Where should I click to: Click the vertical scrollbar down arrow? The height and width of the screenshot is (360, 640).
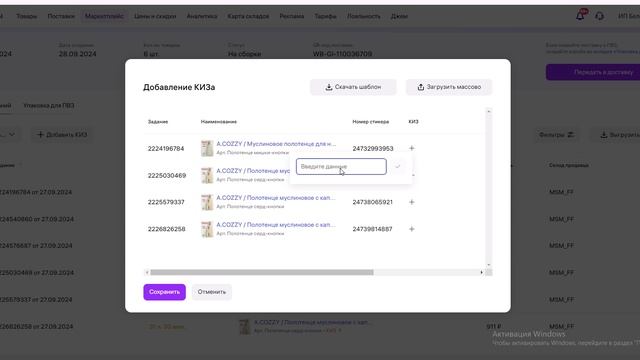(489, 265)
